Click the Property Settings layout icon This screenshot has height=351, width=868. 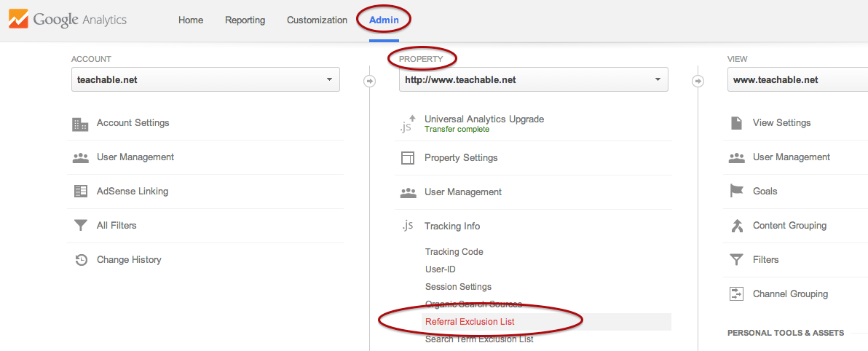[408, 158]
